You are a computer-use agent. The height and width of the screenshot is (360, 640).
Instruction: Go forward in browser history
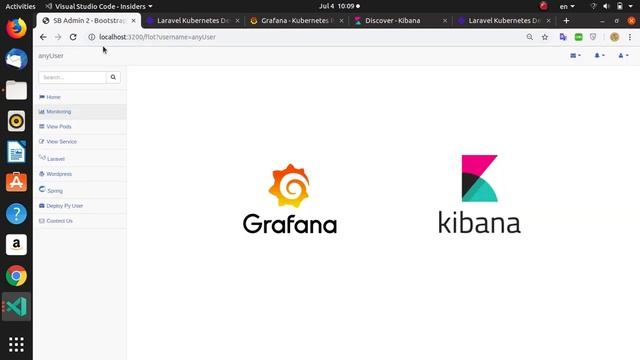(58, 37)
